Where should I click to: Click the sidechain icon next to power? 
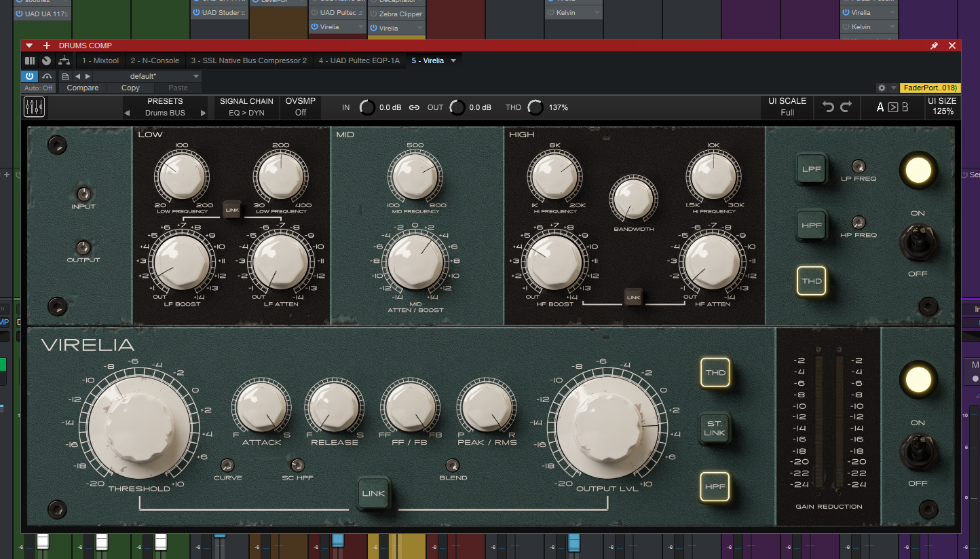47,76
